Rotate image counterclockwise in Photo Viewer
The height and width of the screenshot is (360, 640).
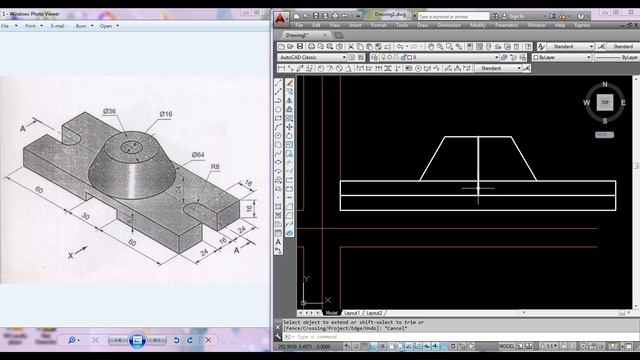tap(176, 340)
